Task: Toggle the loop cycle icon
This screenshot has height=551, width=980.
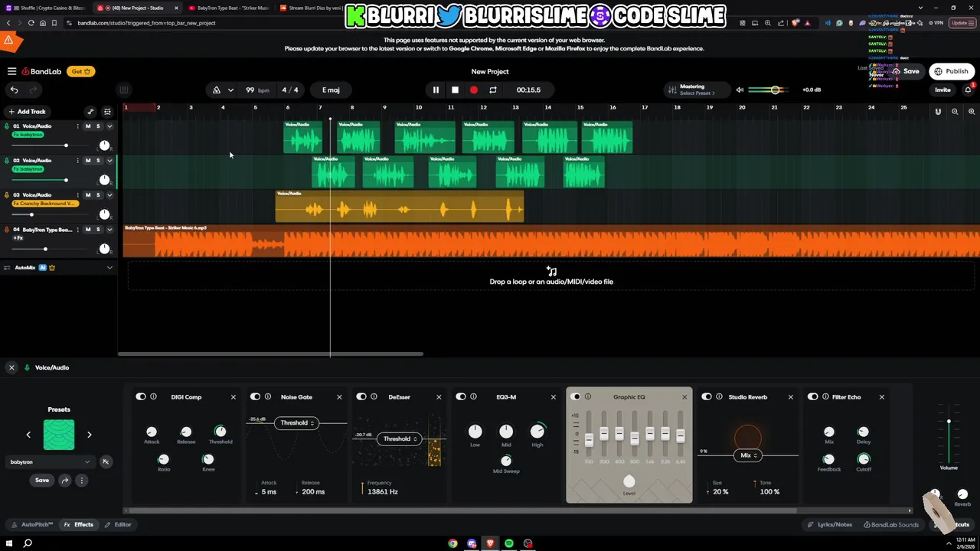Action: click(493, 90)
